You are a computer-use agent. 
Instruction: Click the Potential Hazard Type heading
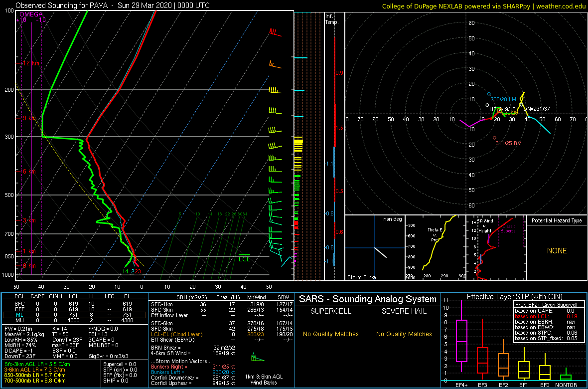coord(557,221)
